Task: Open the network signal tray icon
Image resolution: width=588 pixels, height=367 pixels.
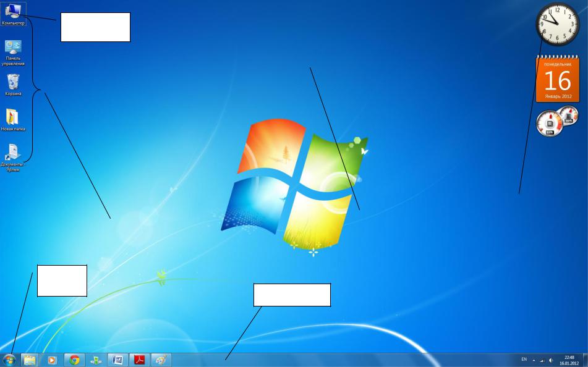Action: 542,360
